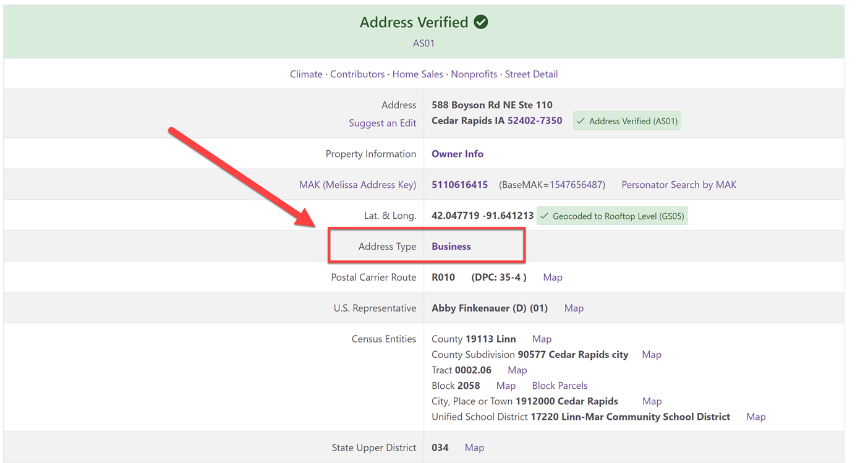Open Map for Postal Carrier Route
This screenshot has width=868, height=463.
click(553, 278)
